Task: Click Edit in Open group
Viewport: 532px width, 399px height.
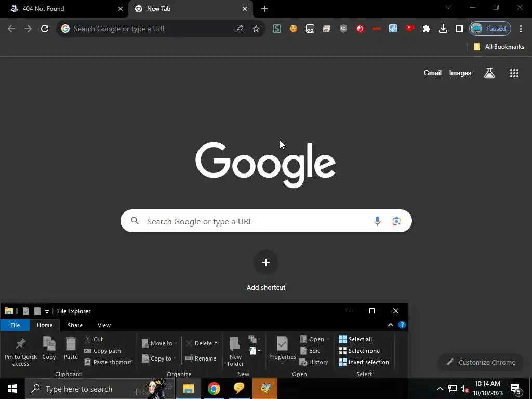Action: tap(310, 351)
